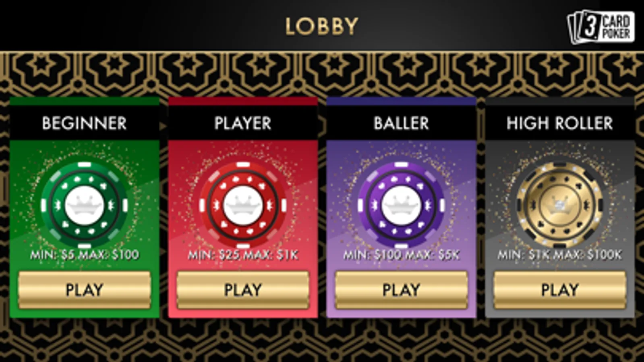This screenshot has height=362, width=644.
Task: Tap the 3 Card Poker logo
Action: 601,27
